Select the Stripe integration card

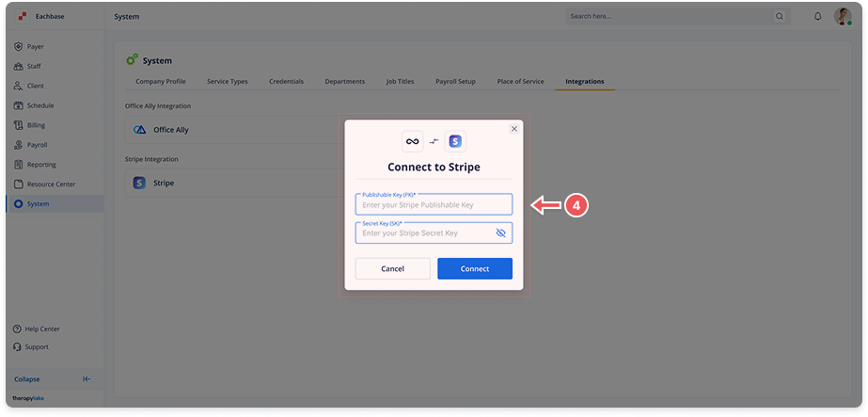[259, 183]
